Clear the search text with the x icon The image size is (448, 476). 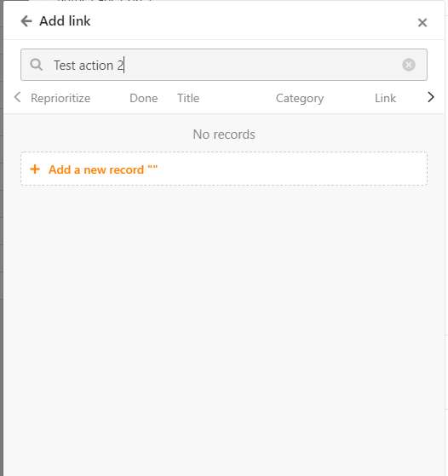[409, 65]
